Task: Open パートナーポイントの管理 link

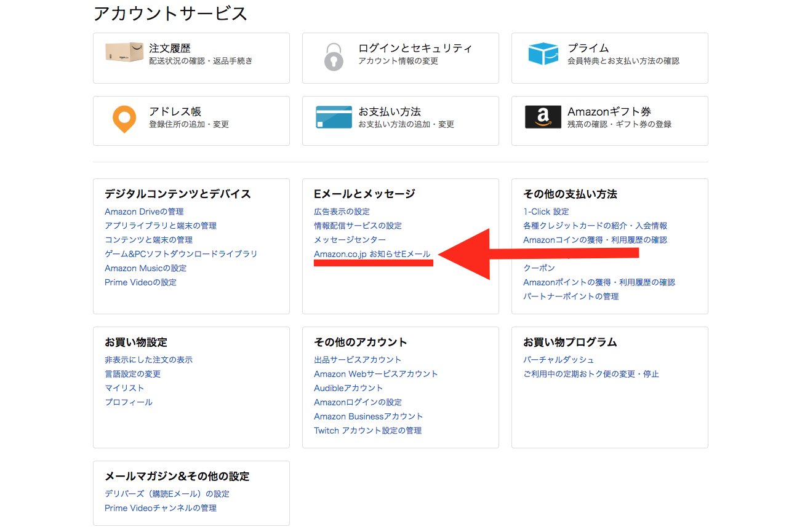Action: click(571, 296)
